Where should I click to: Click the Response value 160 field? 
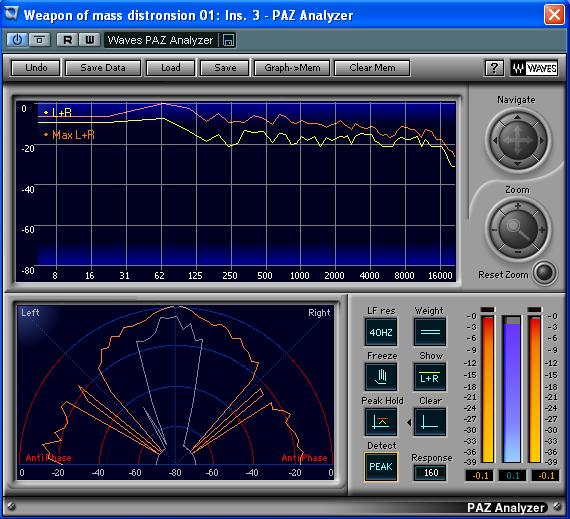pos(430,472)
